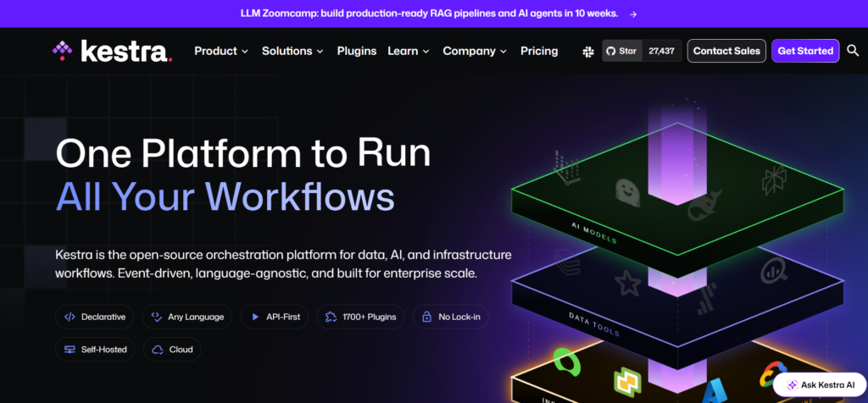Click the server icon in Self-Hosted chip
The height and width of the screenshot is (403, 868).
point(70,350)
